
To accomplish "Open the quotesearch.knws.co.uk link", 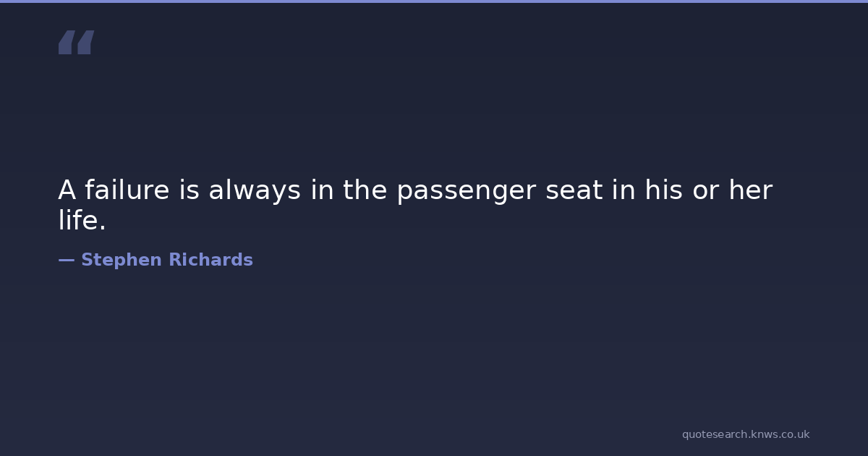I will [x=745, y=434].
